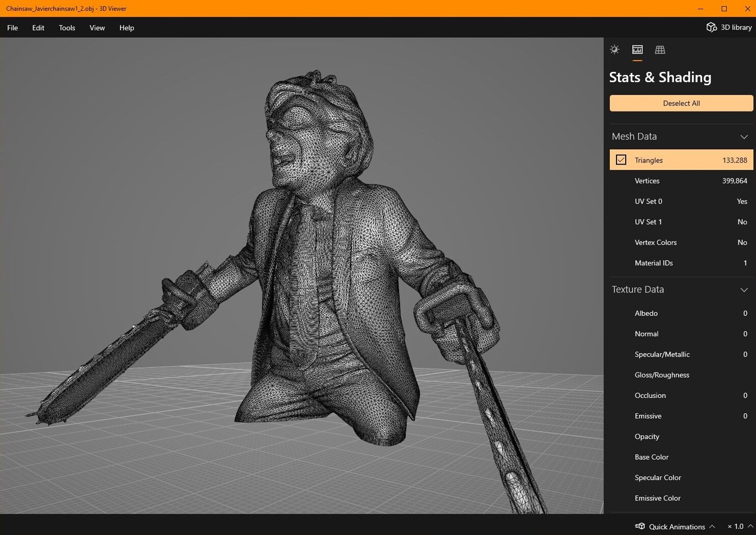Close the 3D Viewer window

(x=747, y=9)
